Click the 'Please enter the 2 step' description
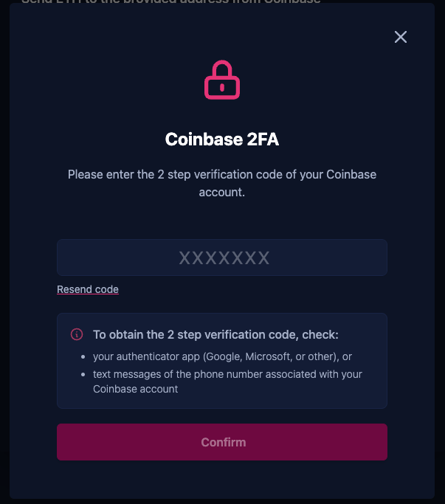The image size is (445, 504). click(x=222, y=183)
